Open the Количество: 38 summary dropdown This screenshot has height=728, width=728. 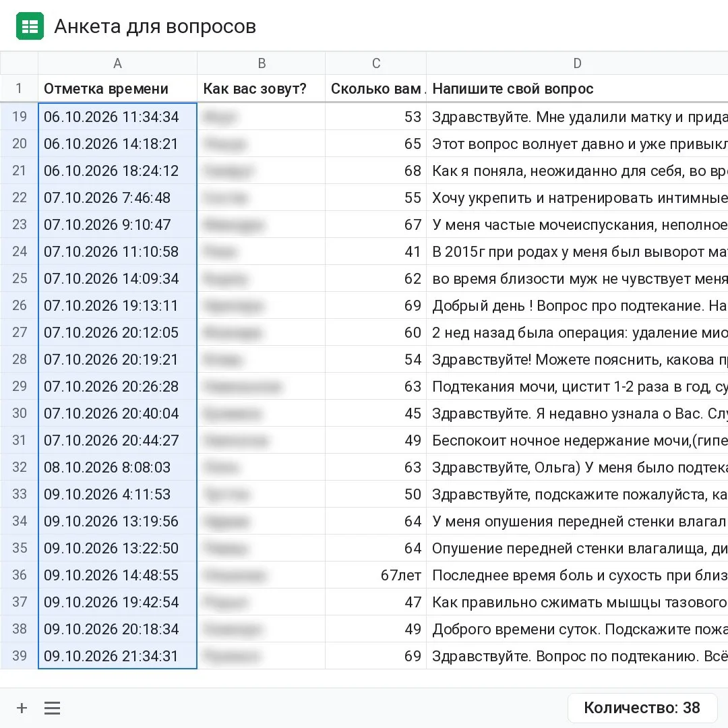pyautogui.click(x=642, y=708)
